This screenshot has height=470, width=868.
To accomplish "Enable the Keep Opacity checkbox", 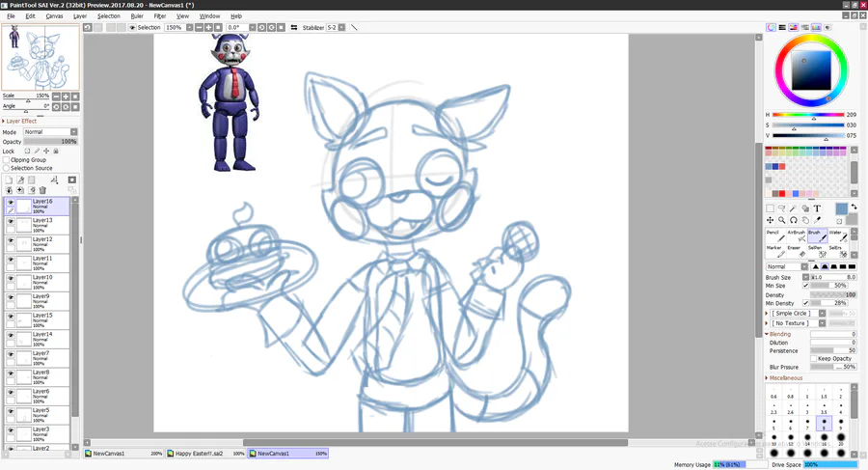I will 814,359.
